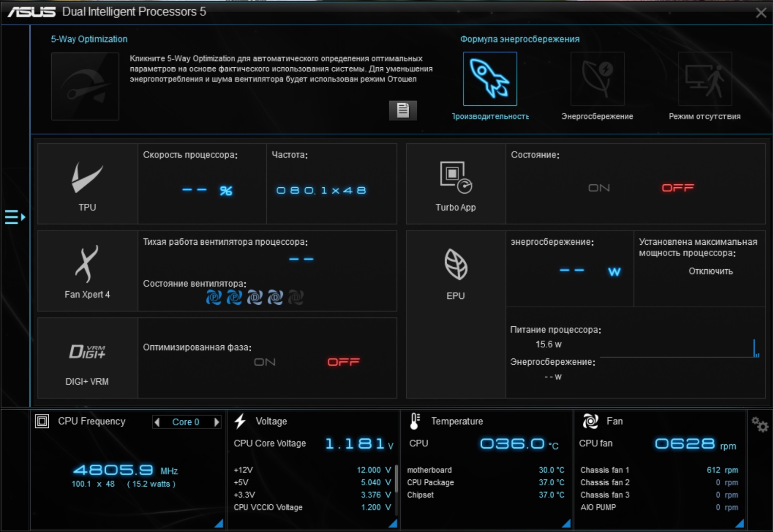Click the CPU Package temperature row
Viewport: 773px width, 532px height.
[x=486, y=482]
